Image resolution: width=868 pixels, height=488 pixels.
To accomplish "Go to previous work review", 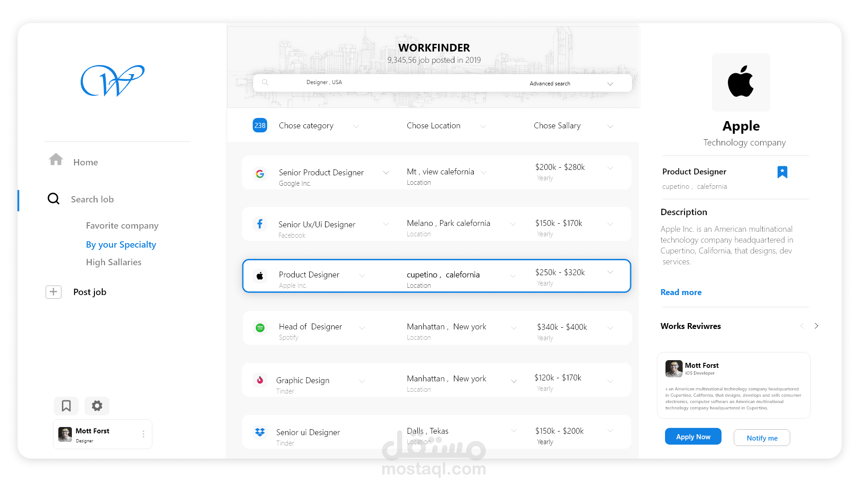I will pyautogui.click(x=802, y=326).
